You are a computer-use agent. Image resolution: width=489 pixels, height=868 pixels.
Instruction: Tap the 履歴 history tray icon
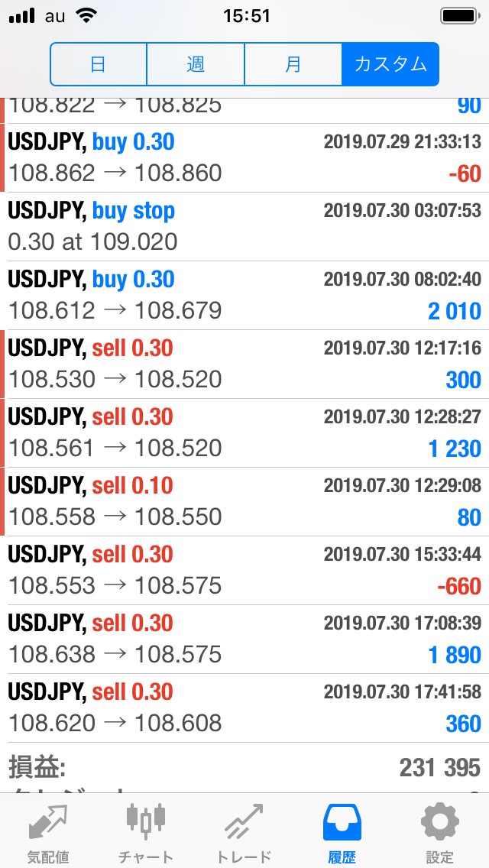[x=342, y=824]
